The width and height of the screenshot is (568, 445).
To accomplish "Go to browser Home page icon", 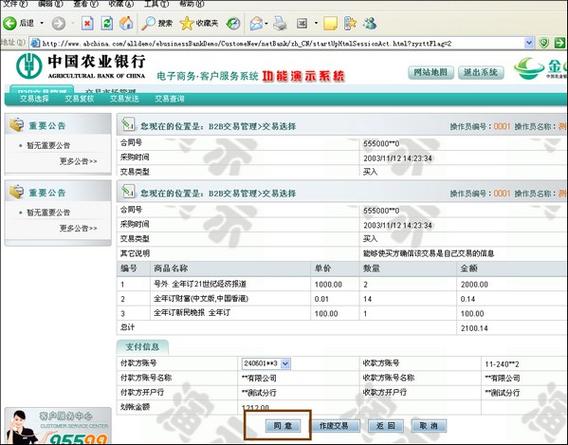I will coord(126,24).
